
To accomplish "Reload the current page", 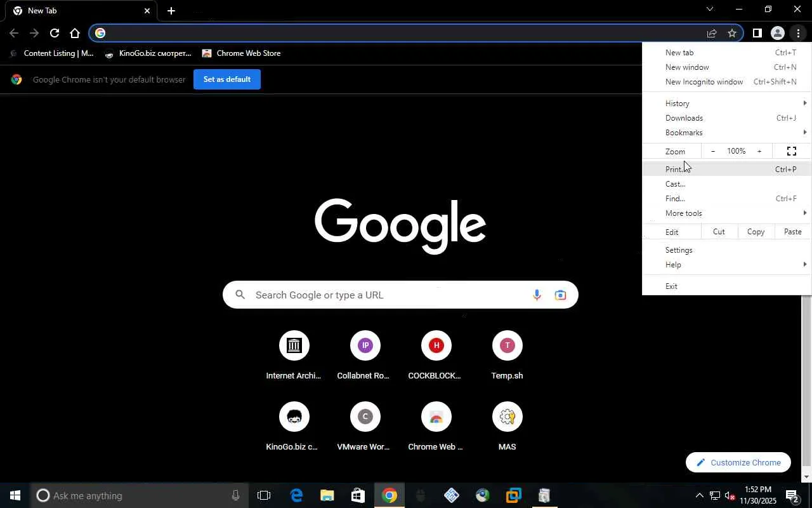I will tap(55, 33).
